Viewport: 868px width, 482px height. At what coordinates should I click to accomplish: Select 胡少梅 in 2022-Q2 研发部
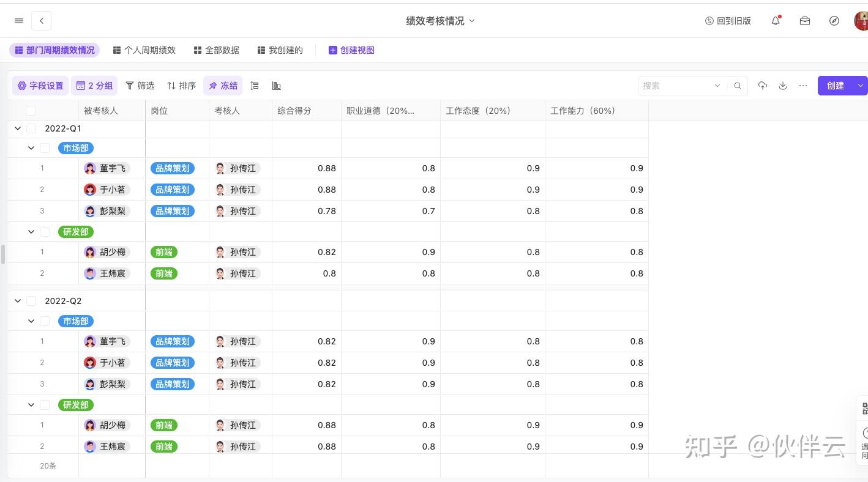pos(107,425)
